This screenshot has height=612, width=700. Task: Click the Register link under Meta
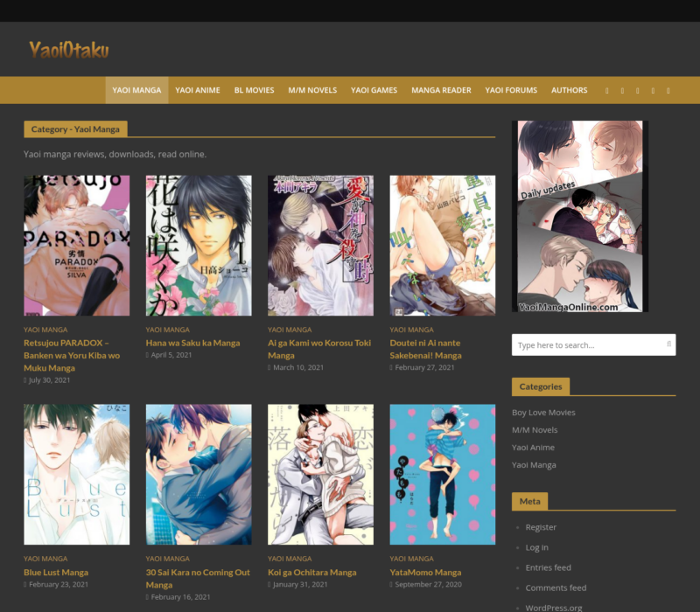click(541, 527)
